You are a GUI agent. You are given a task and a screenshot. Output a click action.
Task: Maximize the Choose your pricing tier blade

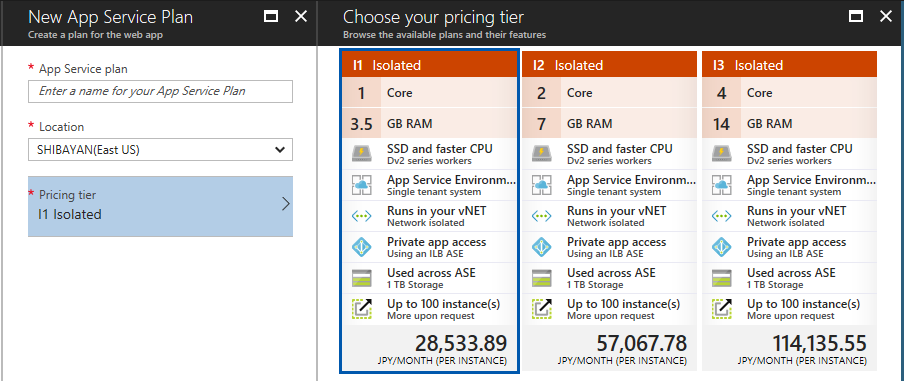point(856,17)
